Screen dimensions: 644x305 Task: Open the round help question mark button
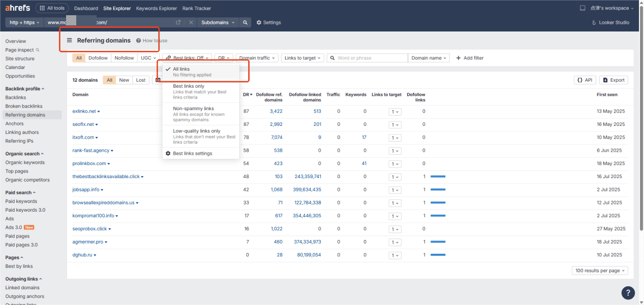628,293
